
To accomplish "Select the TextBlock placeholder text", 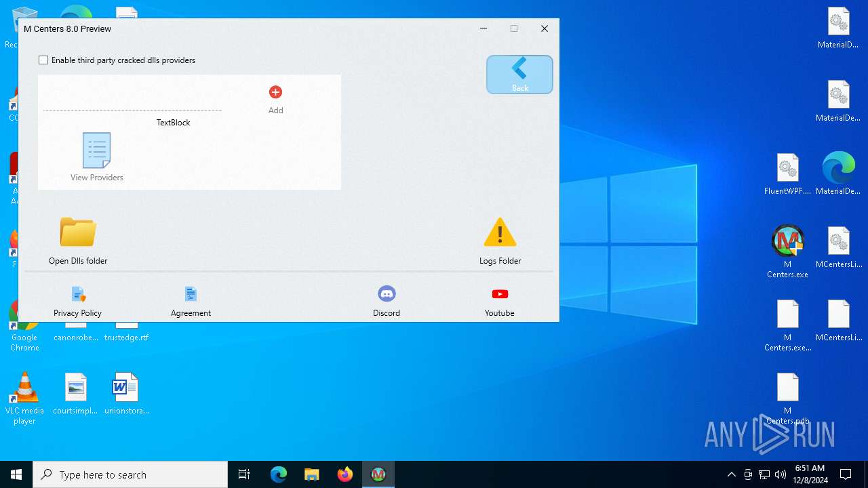I will coord(174,123).
